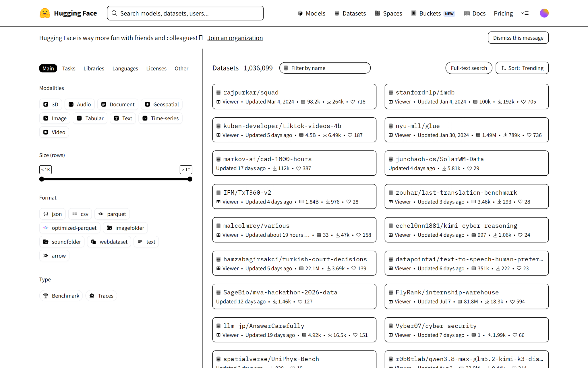This screenshot has height=368, width=588.
Task: Open Models in top navigation
Action: click(311, 13)
